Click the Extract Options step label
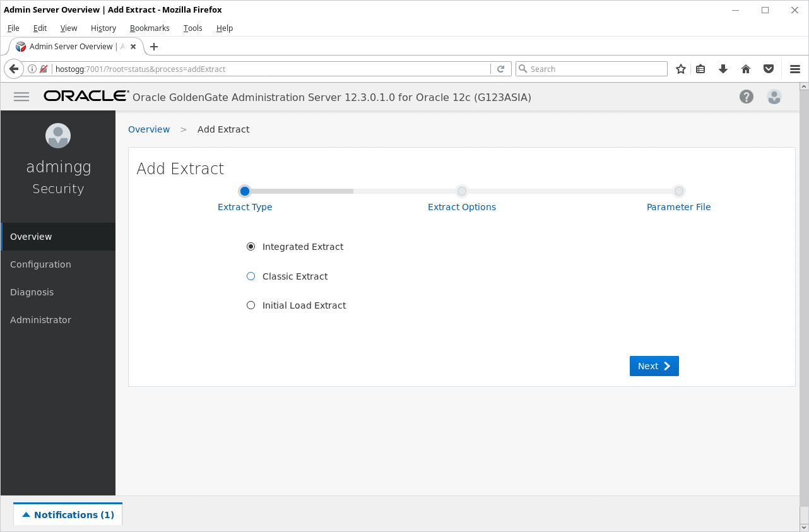The image size is (809, 532). point(462,207)
